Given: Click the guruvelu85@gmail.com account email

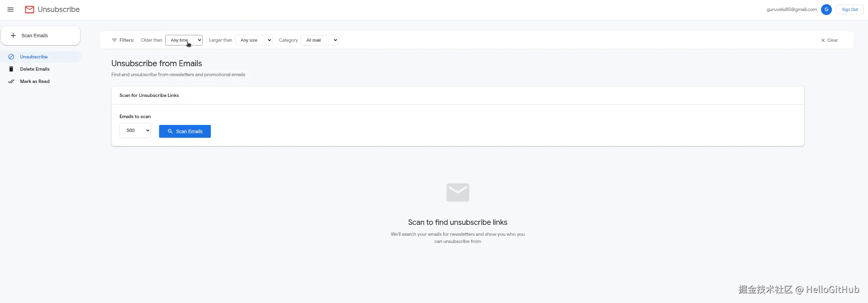Looking at the screenshot, I should [x=791, y=9].
